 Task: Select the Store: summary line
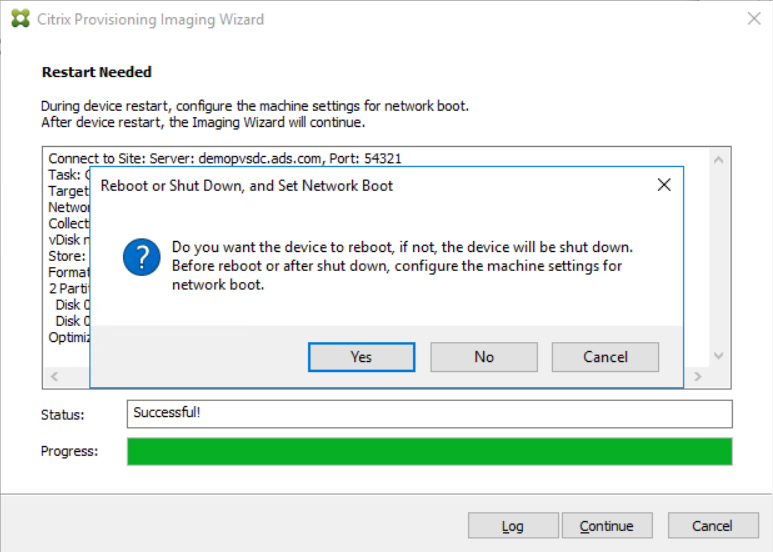pyautogui.click(x=68, y=256)
